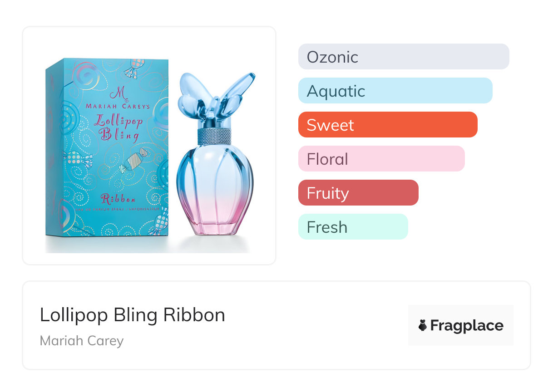This screenshot has height=392, width=553.
Task: Click the Mariah Carey brand name below the title
Action: 82,341
